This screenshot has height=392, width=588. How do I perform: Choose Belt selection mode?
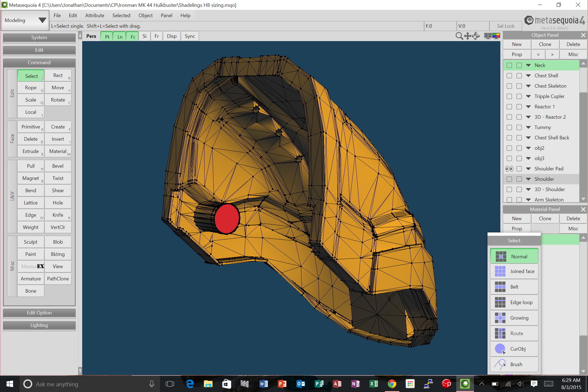pyautogui.click(x=514, y=287)
